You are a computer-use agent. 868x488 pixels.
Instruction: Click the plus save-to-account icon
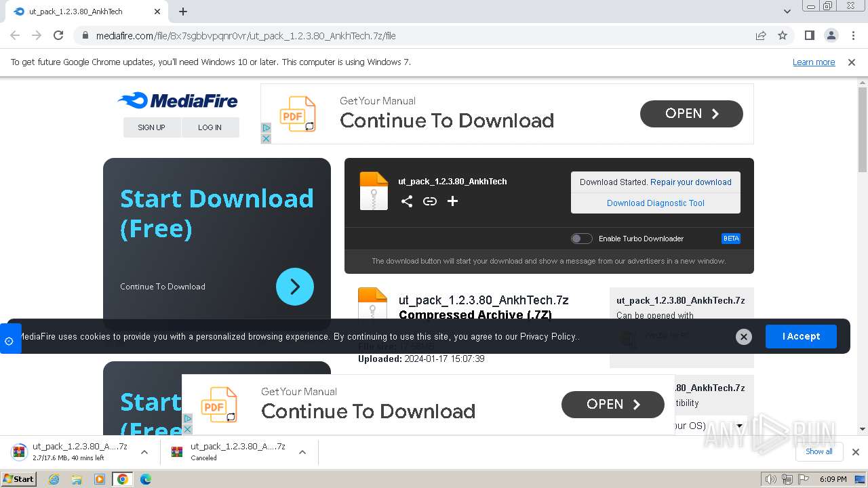click(452, 201)
